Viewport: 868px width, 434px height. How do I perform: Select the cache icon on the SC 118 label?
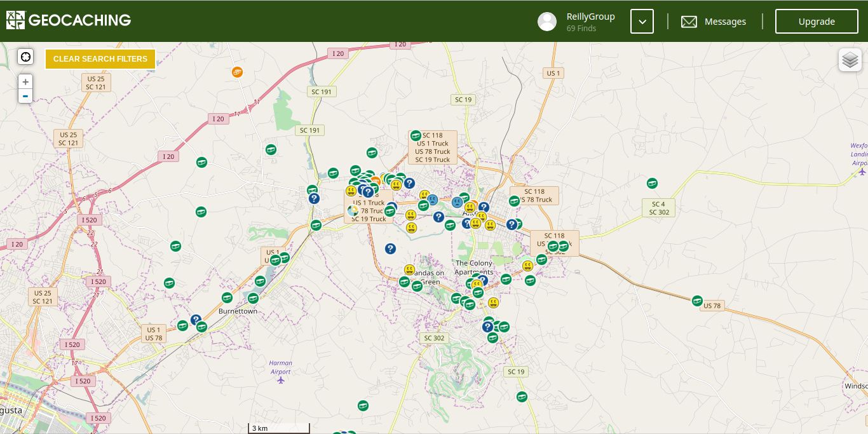[x=416, y=135]
